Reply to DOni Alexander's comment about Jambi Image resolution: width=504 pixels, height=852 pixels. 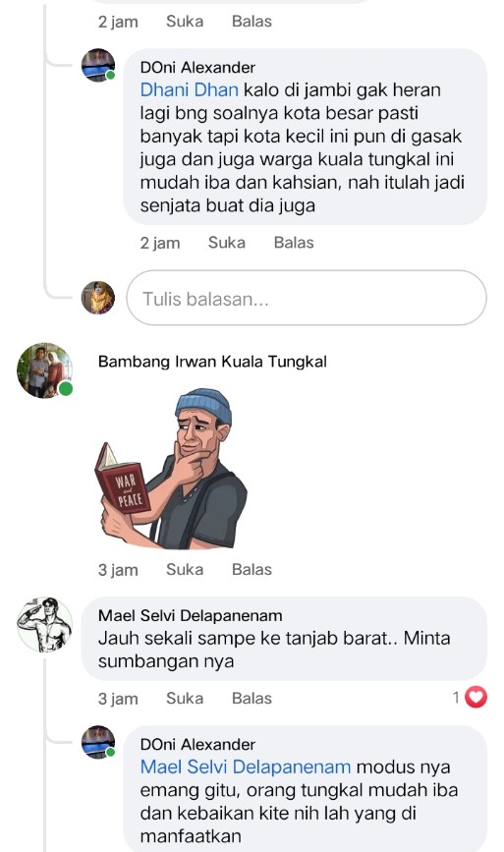pyautogui.click(x=294, y=243)
